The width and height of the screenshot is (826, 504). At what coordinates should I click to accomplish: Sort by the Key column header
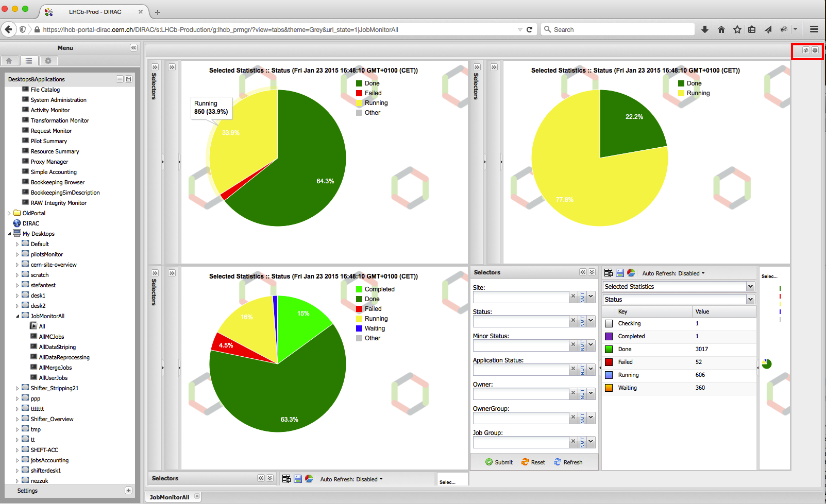click(653, 311)
